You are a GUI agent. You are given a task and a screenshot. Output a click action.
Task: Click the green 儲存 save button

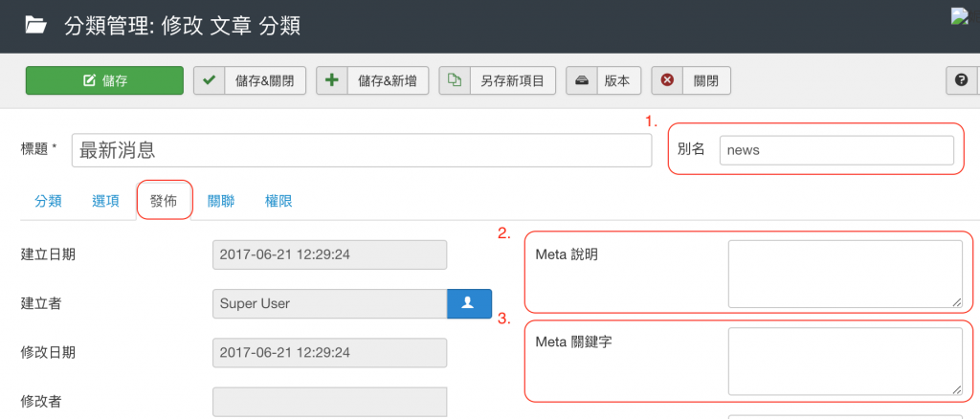tap(104, 81)
